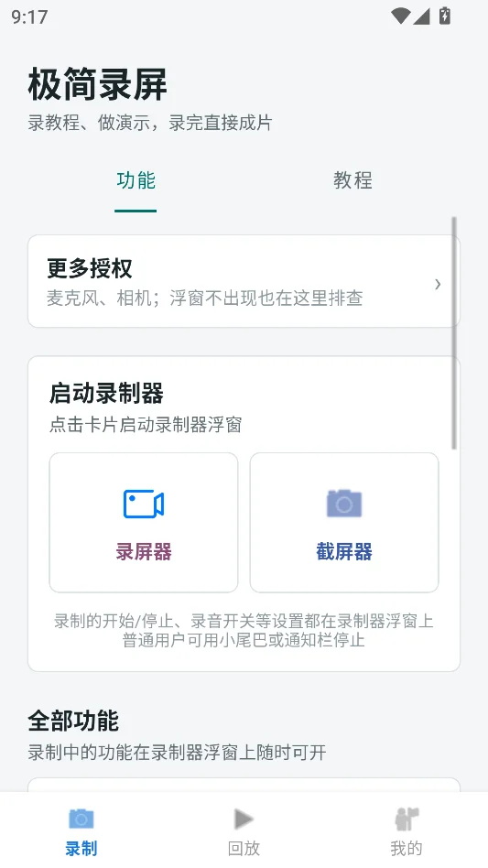488x868 pixels.
Task: Tap the 极简录屏 app title
Action: [x=97, y=85]
